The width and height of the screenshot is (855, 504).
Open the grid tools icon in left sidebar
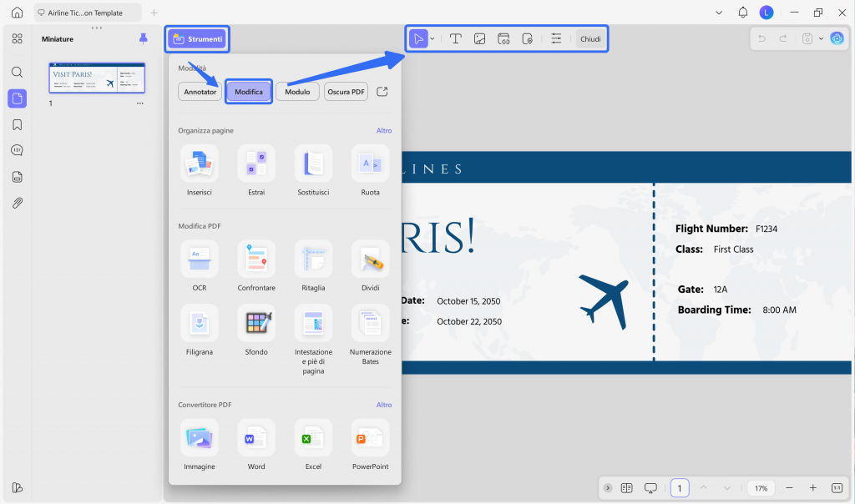coord(17,38)
